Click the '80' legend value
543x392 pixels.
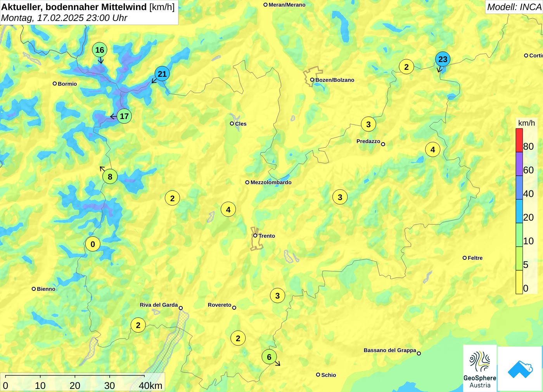click(528, 146)
